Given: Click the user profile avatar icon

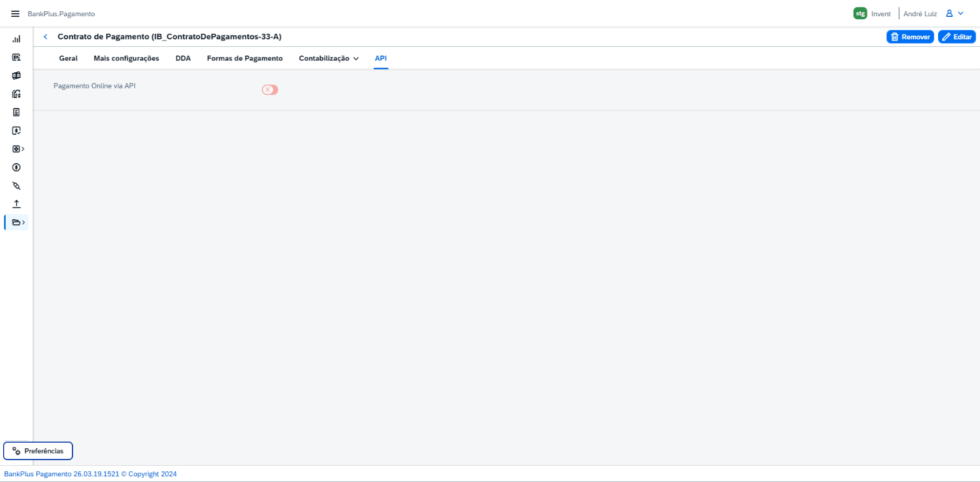Looking at the screenshot, I should tap(949, 13).
